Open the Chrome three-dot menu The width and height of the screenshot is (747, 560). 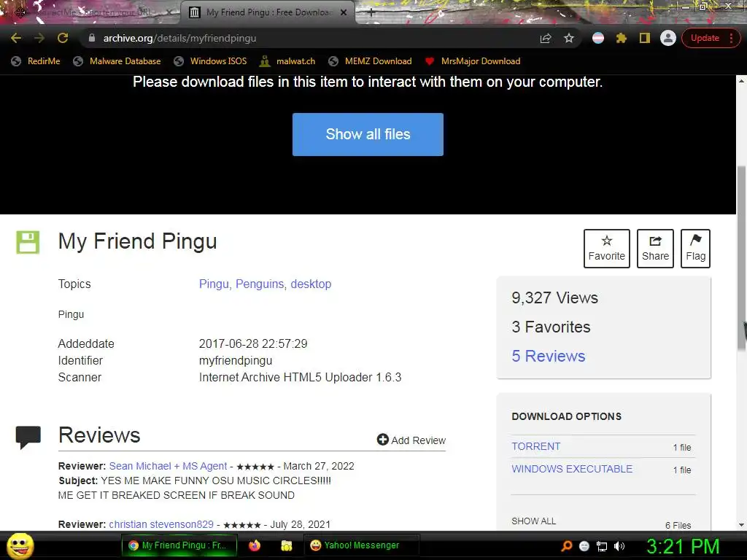click(731, 38)
